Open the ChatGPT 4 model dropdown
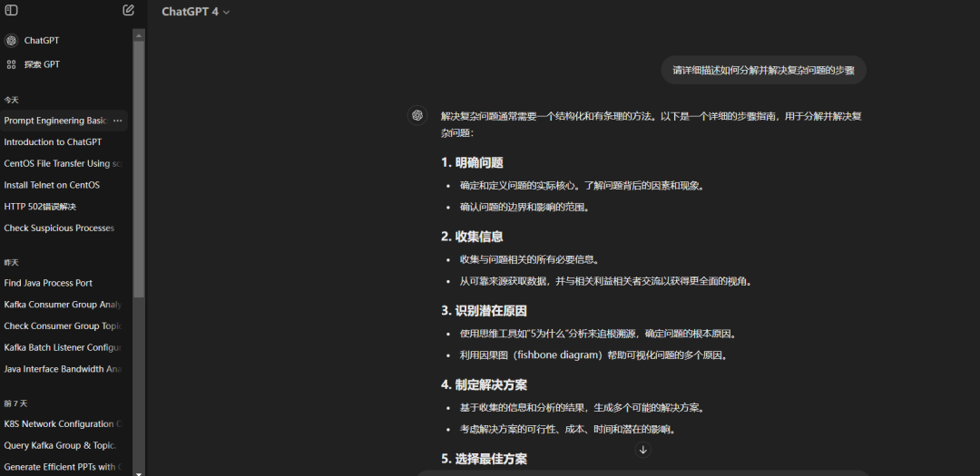980x476 pixels. (196, 12)
